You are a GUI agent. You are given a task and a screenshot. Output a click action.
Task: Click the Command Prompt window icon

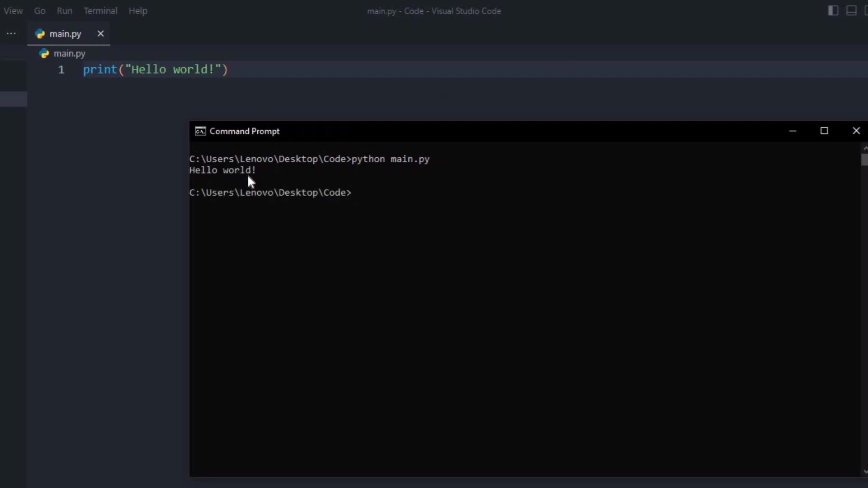[x=200, y=131]
